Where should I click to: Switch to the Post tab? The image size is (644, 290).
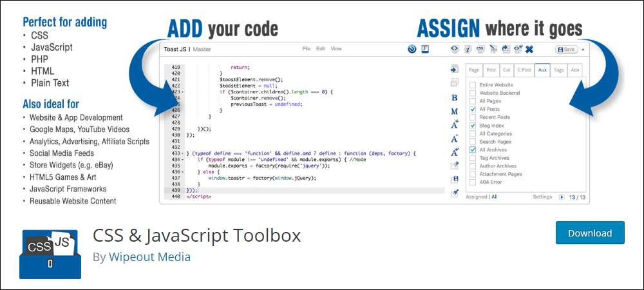(x=491, y=70)
